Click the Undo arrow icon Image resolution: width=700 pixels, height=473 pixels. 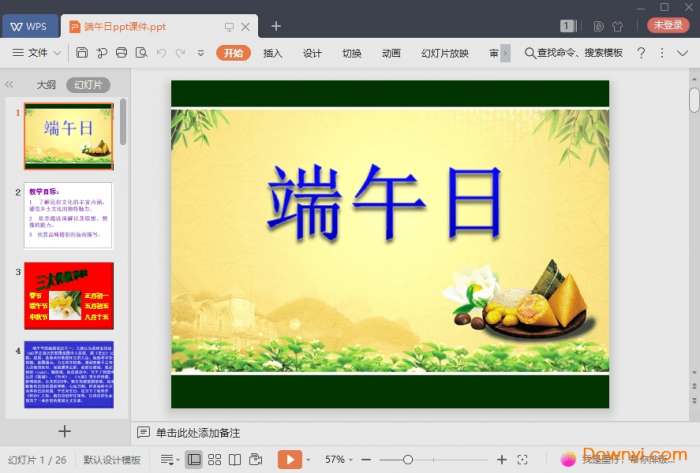tap(161, 53)
